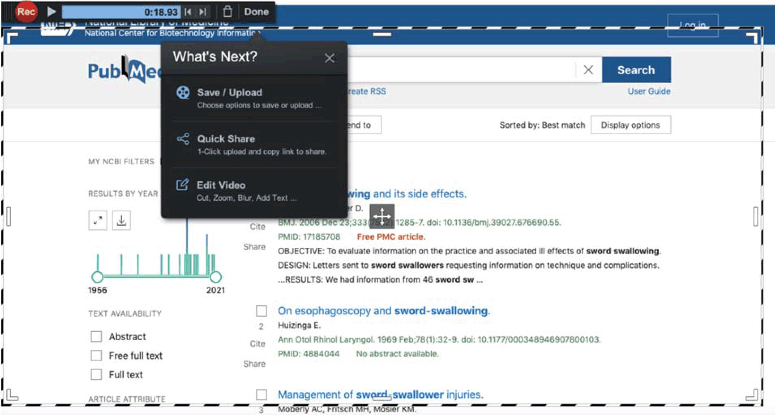Jump to previous frame in recorder bar
The image size is (775, 415).
click(x=188, y=12)
